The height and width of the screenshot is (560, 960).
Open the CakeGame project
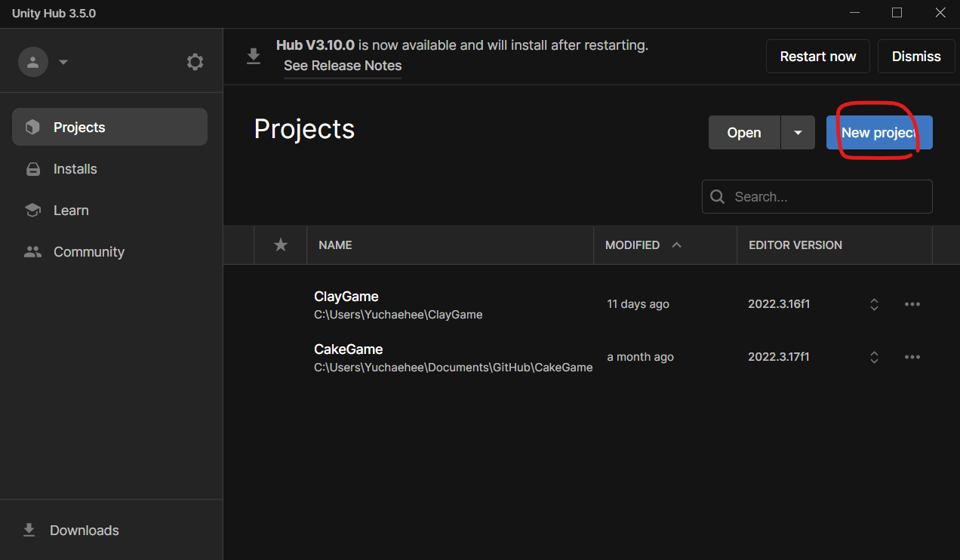click(349, 349)
